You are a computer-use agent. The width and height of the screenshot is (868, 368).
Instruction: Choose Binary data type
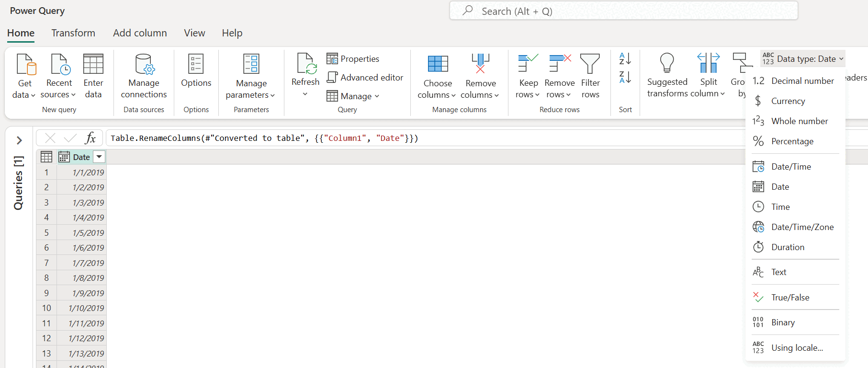pyautogui.click(x=795, y=322)
